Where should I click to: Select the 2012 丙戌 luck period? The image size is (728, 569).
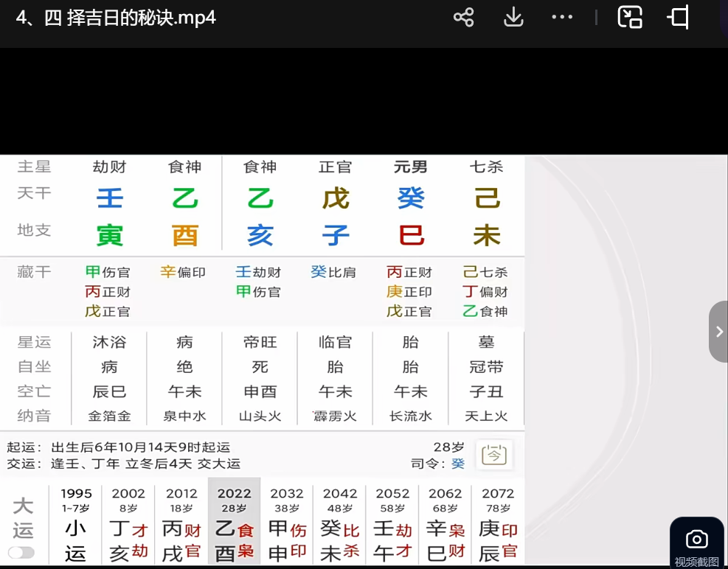pyautogui.click(x=181, y=523)
